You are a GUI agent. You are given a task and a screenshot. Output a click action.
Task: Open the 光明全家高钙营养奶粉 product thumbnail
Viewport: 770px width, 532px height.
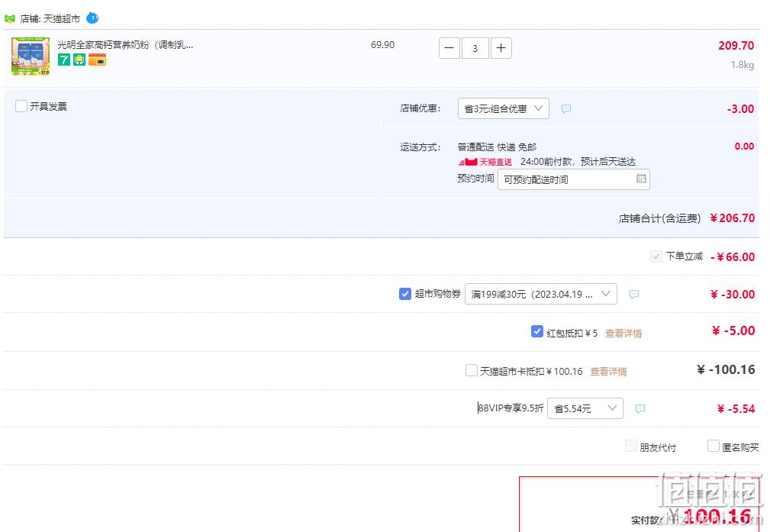click(31, 56)
